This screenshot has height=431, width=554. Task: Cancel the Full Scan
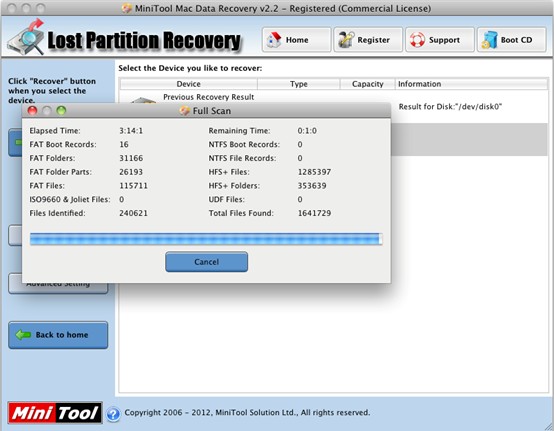[206, 262]
